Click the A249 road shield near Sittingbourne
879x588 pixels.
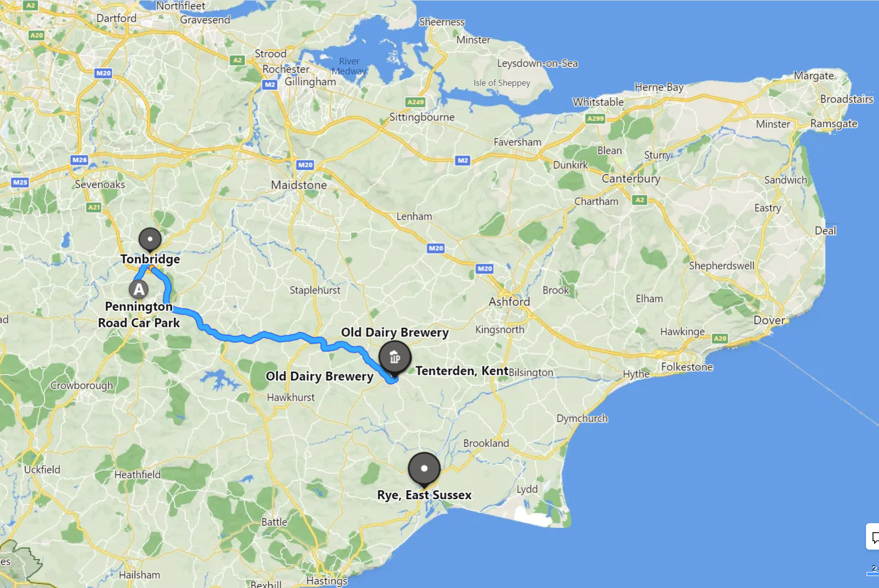pyautogui.click(x=415, y=102)
